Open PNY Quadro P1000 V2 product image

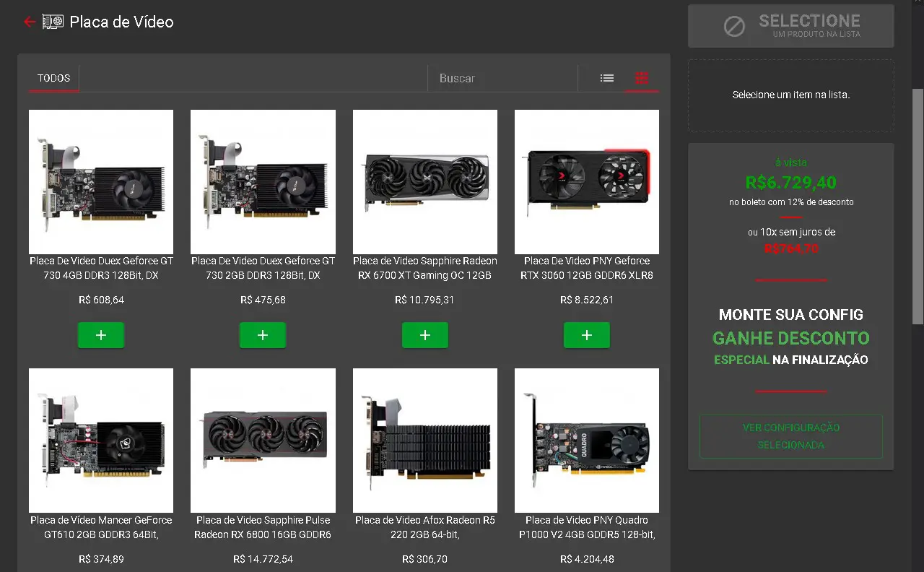pyautogui.click(x=587, y=441)
